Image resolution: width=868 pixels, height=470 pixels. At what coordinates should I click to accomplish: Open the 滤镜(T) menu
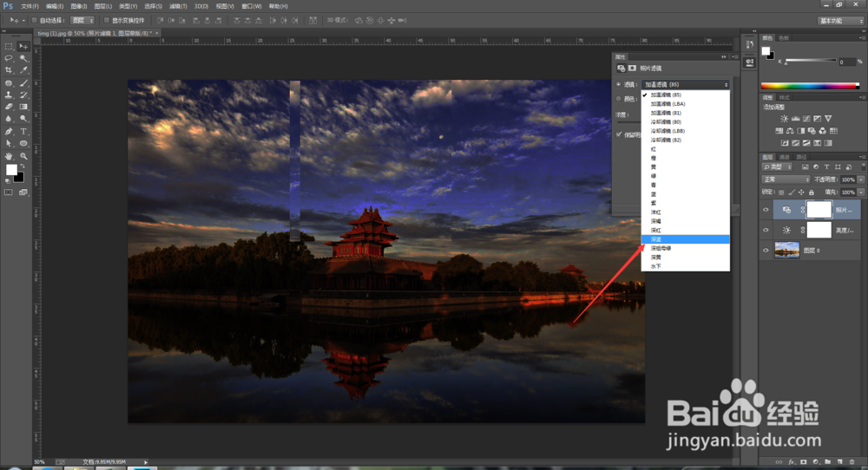[x=178, y=6]
